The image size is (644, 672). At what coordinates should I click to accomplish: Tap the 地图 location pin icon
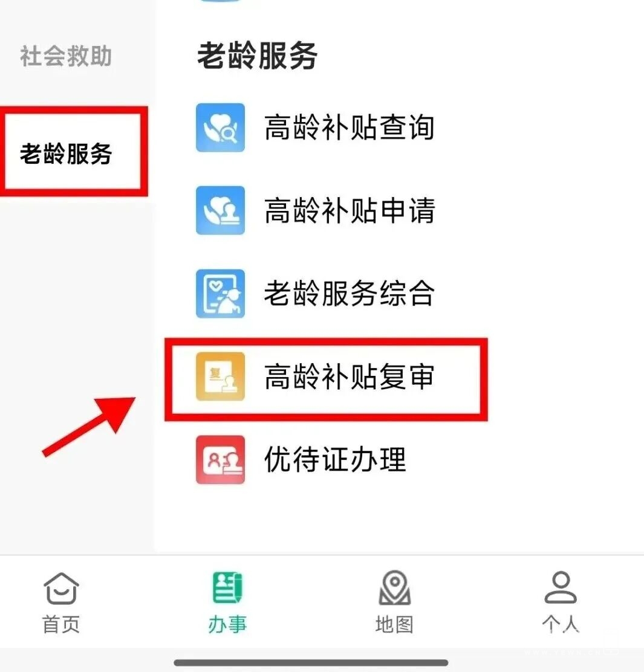[394, 587]
